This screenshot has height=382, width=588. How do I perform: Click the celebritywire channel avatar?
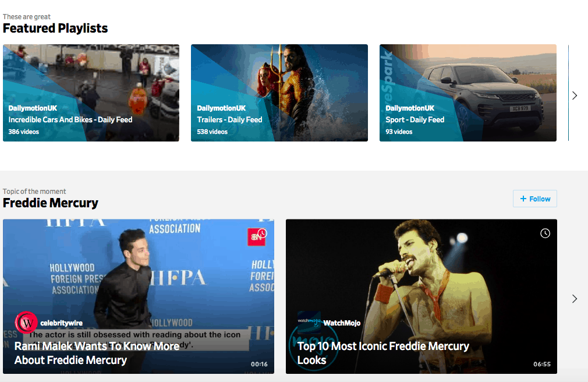point(26,323)
